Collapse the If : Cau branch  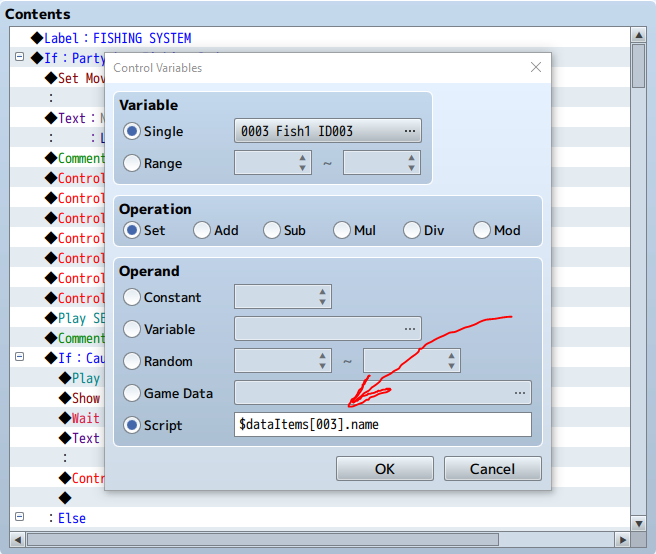click(x=19, y=357)
